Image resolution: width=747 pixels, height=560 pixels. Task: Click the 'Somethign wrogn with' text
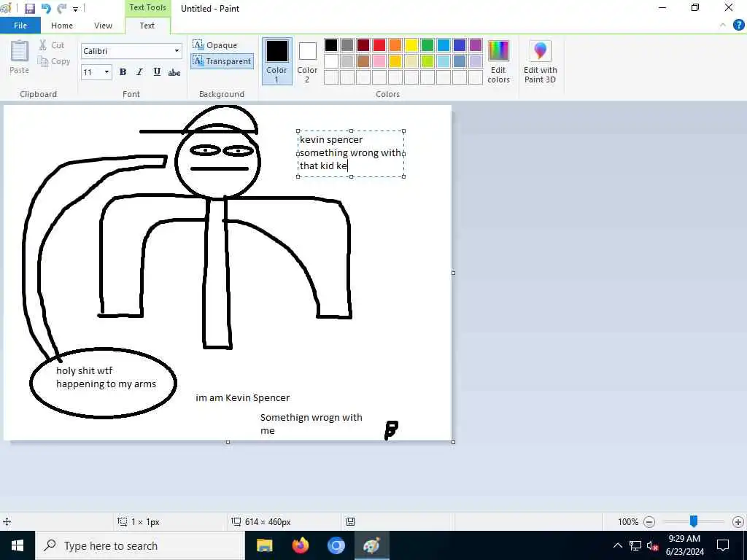pyautogui.click(x=311, y=418)
